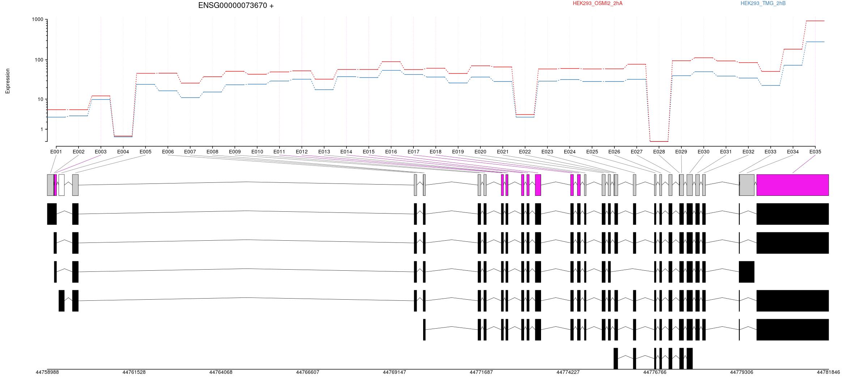The width and height of the screenshot is (868, 380).
Task: Click the y-axis tick value 100
Action: pos(39,60)
